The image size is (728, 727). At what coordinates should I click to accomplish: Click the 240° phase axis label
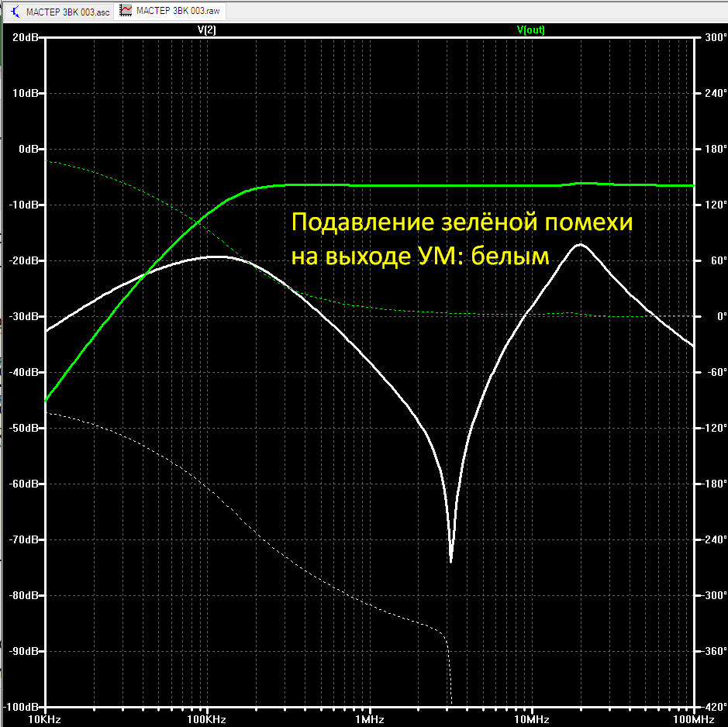click(x=716, y=93)
